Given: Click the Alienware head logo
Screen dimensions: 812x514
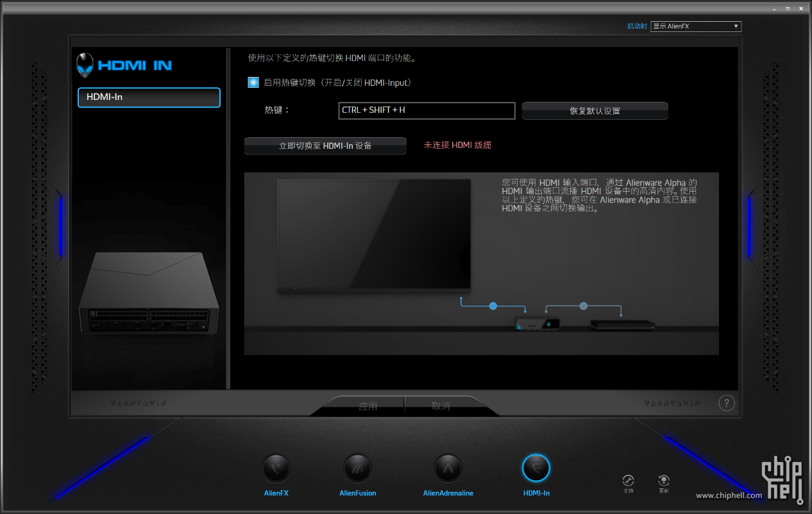Looking at the screenshot, I should tap(85, 65).
